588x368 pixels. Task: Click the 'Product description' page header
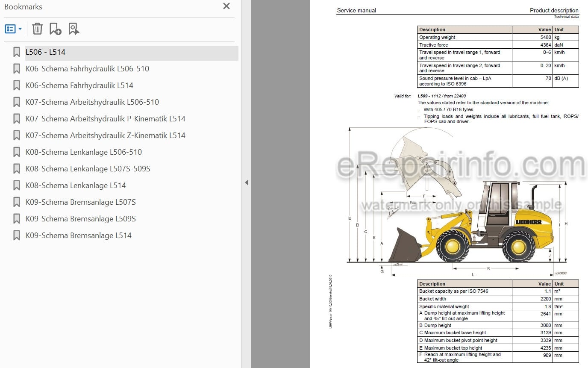tap(554, 10)
